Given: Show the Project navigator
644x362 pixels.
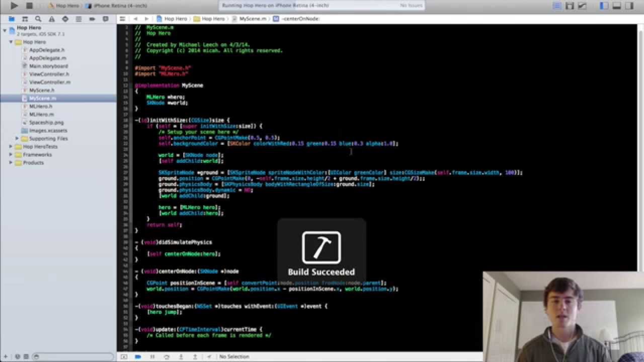Looking at the screenshot, I should 12,19.
